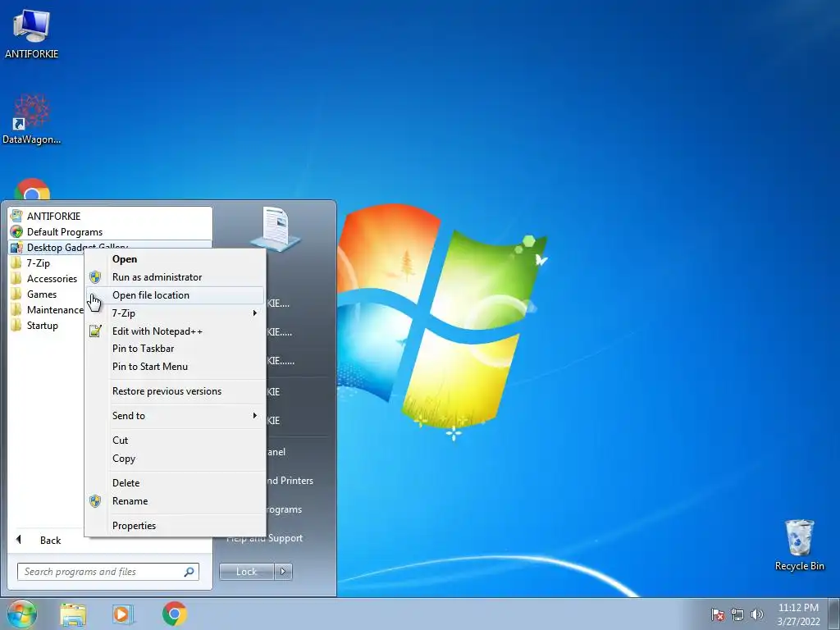Click the Desktop Gadget Gallery icon
840x630 pixels.
[x=16, y=248]
